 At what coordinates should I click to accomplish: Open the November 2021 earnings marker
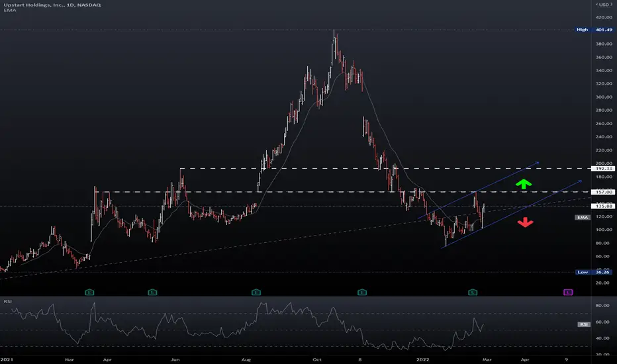click(362, 292)
